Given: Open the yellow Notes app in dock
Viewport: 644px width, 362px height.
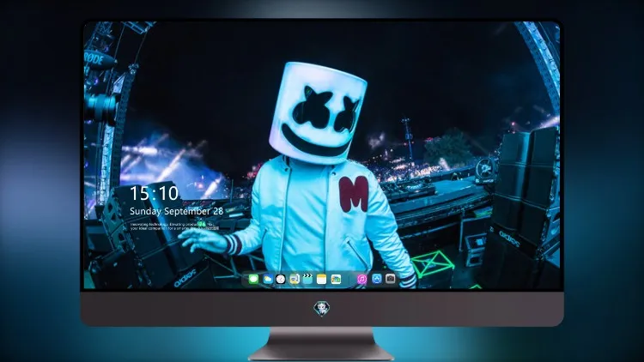Looking at the screenshot, I should pos(322,279).
